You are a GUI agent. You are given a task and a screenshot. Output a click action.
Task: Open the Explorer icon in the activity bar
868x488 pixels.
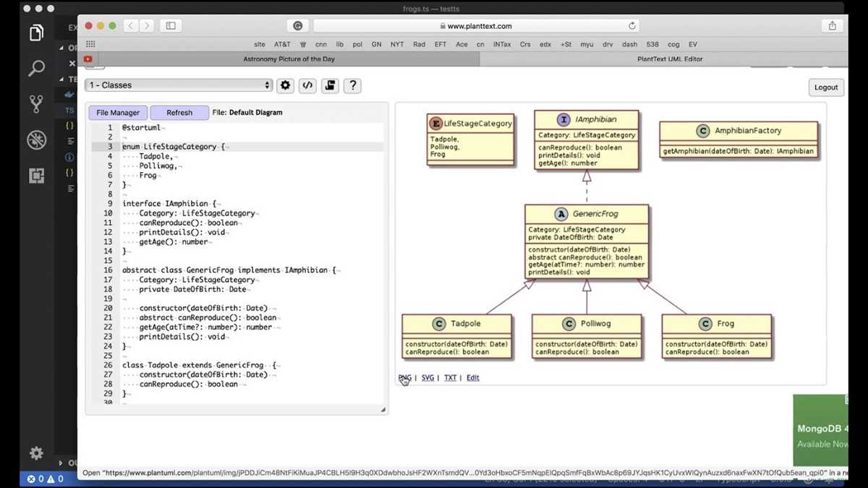[36, 33]
